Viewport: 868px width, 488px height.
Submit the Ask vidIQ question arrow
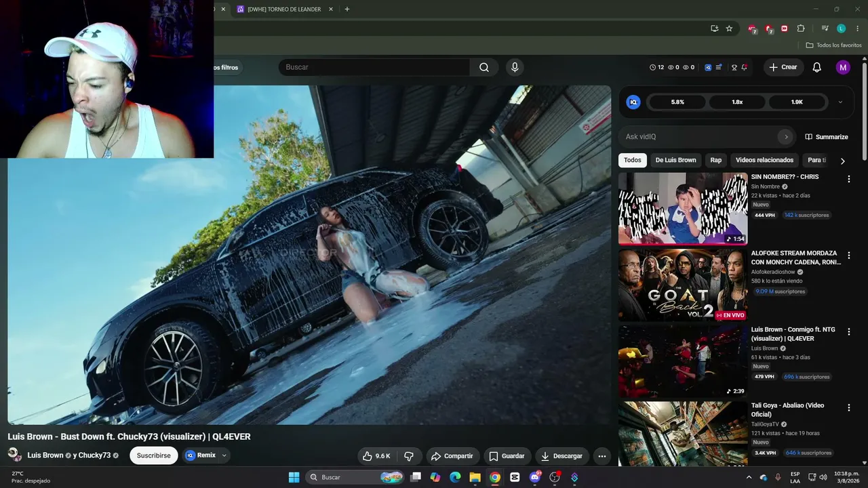[x=786, y=137]
